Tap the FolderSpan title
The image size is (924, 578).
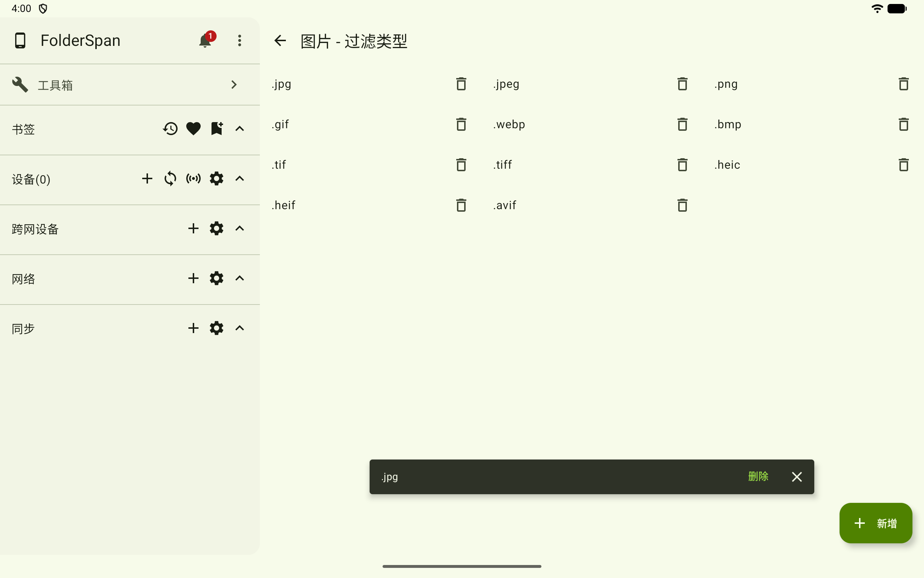tap(80, 40)
